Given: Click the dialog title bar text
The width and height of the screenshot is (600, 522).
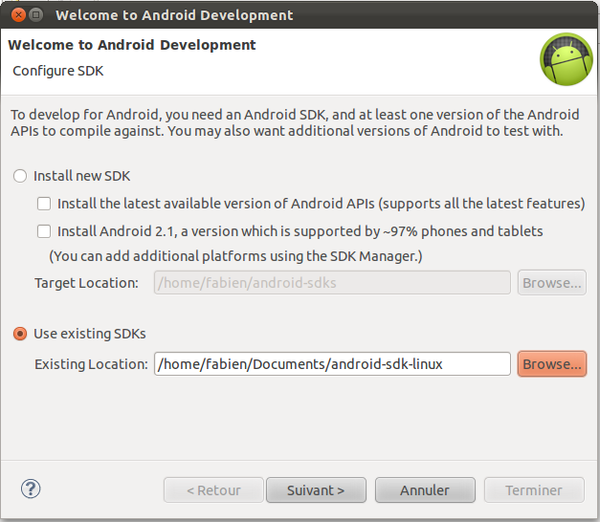Looking at the screenshot, I should click(x=174, y=15).
